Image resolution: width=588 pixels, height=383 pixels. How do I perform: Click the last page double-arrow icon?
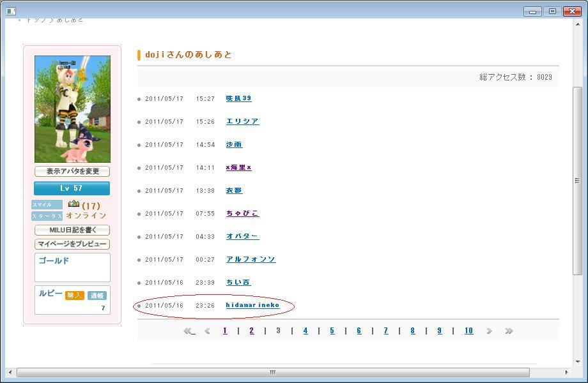click(x=509, y=331)
